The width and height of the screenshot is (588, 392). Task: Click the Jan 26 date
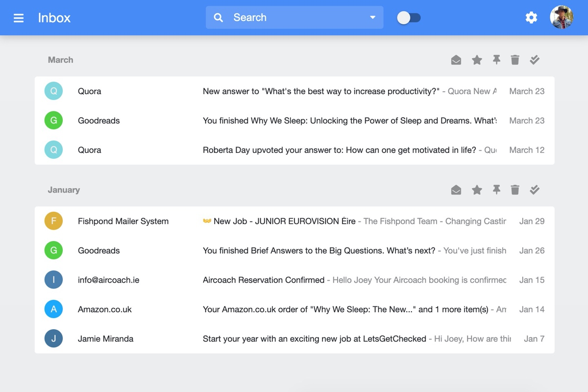(x=532, y=250)
